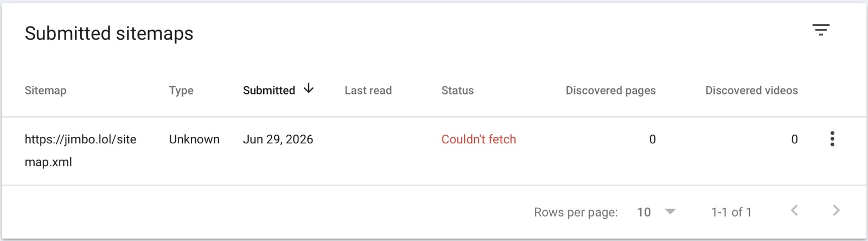Sort by the Type column header
Image resolution: width=868 pixels, height=241 pixels.
(181, 91)
